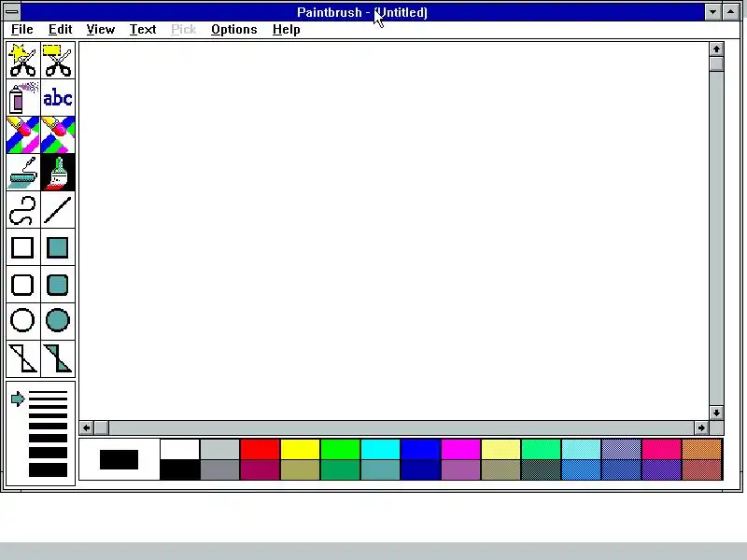Screen dimensions: 747x560
Task: Click the horizontal scrollbar thumb
Action: 101,427
